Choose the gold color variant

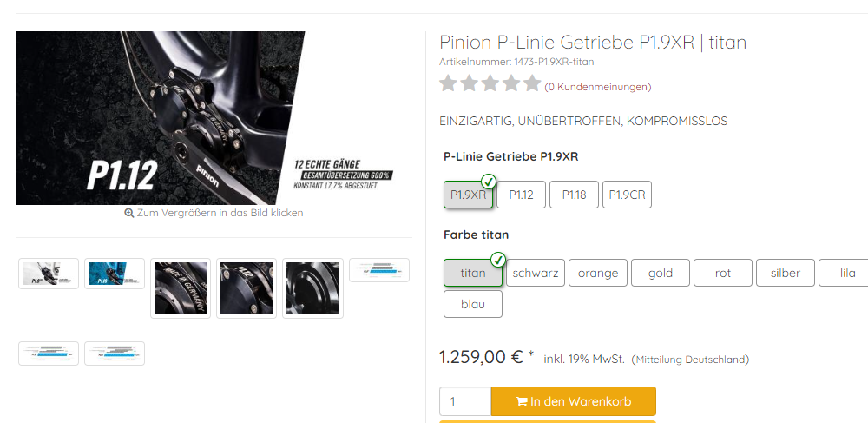(661, 273)
